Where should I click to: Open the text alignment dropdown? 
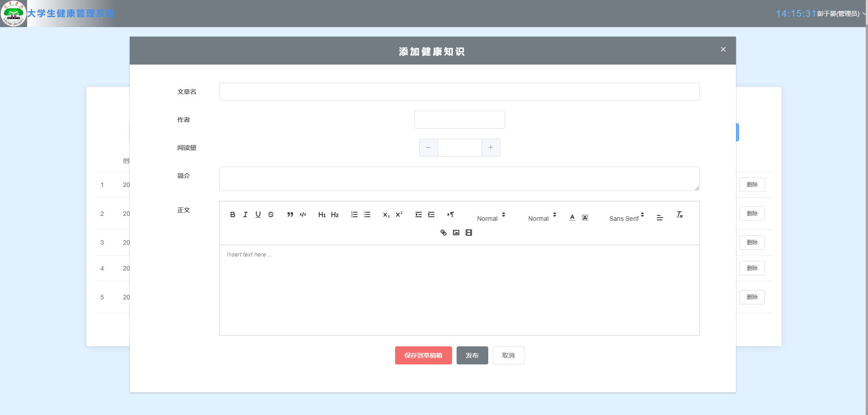coord(660,218)
